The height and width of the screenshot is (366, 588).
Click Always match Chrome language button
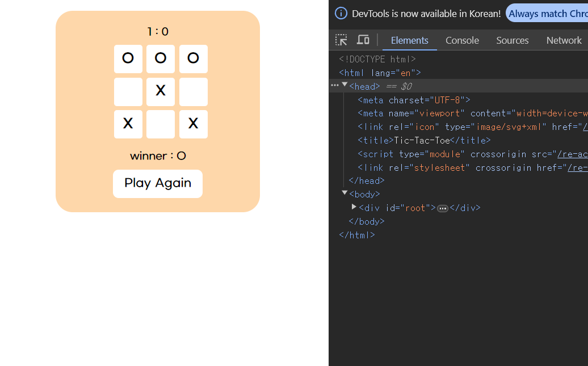coord(547,13)
